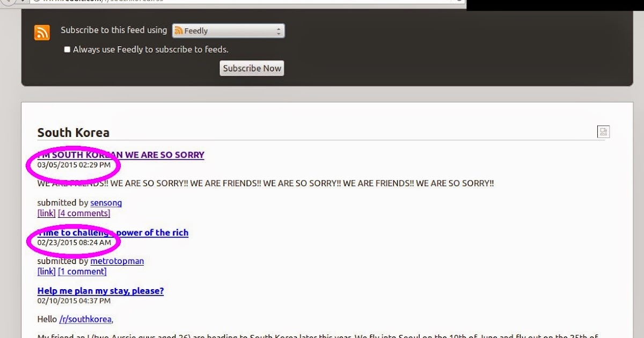The width and height of the screenshot is (644, 338).
Task: Follow the /r/southkorea subreddit link
Action: (86, 319)
